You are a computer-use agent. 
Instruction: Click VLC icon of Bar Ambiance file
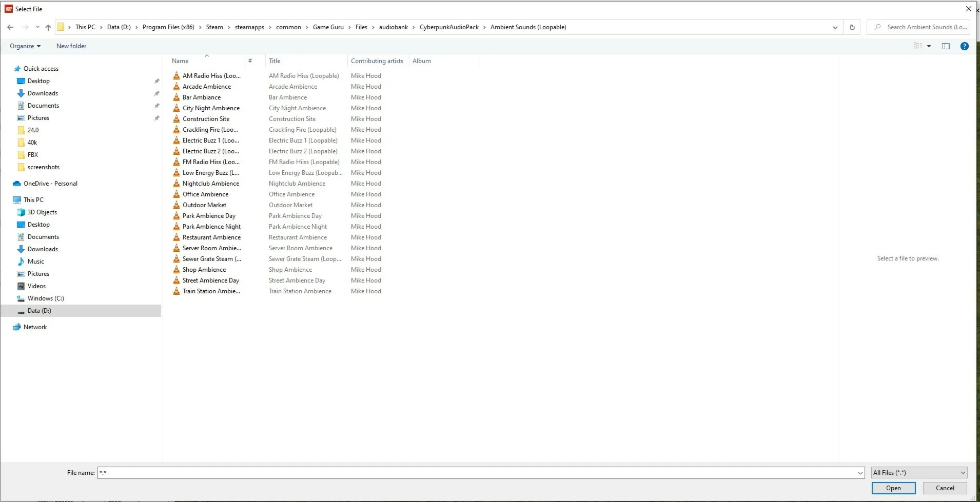177,97
